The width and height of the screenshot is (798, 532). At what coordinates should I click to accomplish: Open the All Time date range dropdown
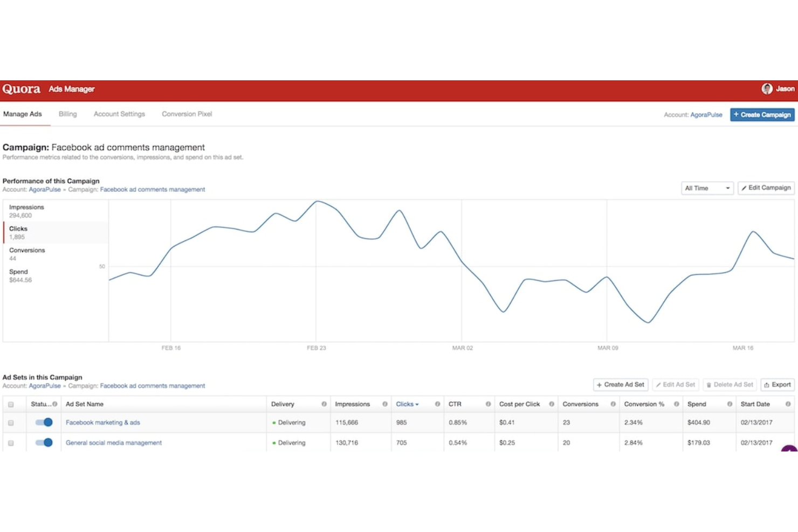tap(707, 188)
